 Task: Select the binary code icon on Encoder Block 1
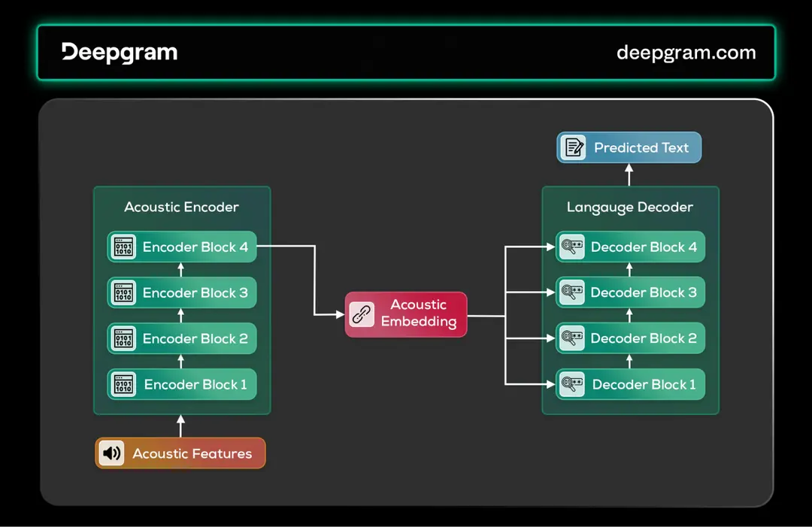pyautogui.click(x=123, y=384)
